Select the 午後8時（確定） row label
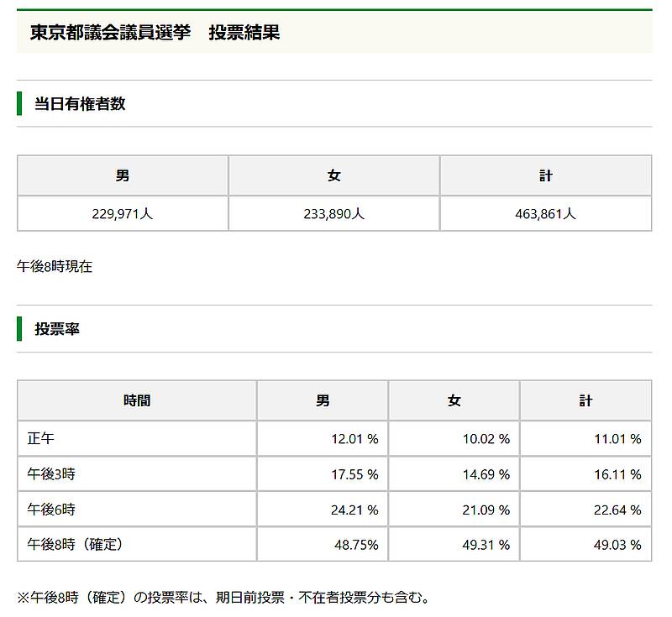The image size is (672, 617). tap(76, 545)
